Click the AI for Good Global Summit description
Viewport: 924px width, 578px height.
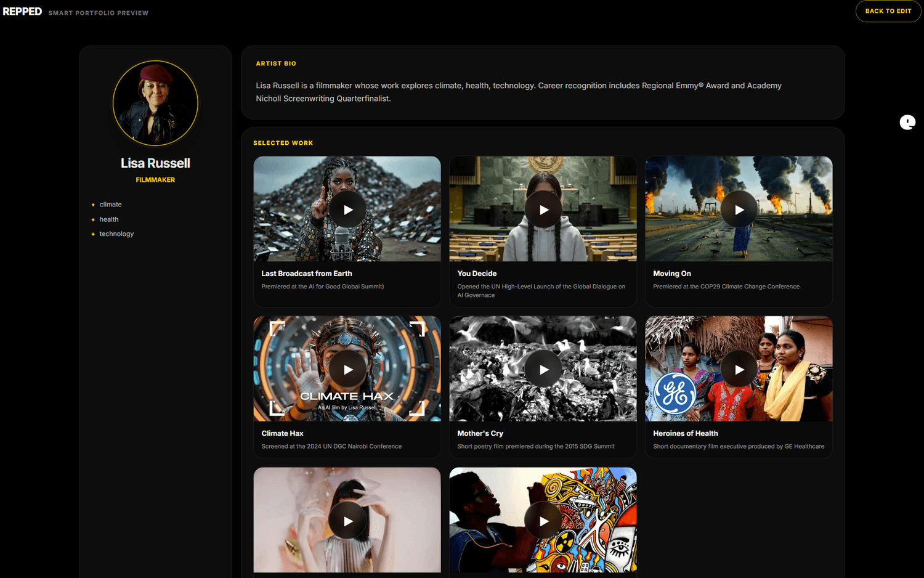click(x=323, y=287)
